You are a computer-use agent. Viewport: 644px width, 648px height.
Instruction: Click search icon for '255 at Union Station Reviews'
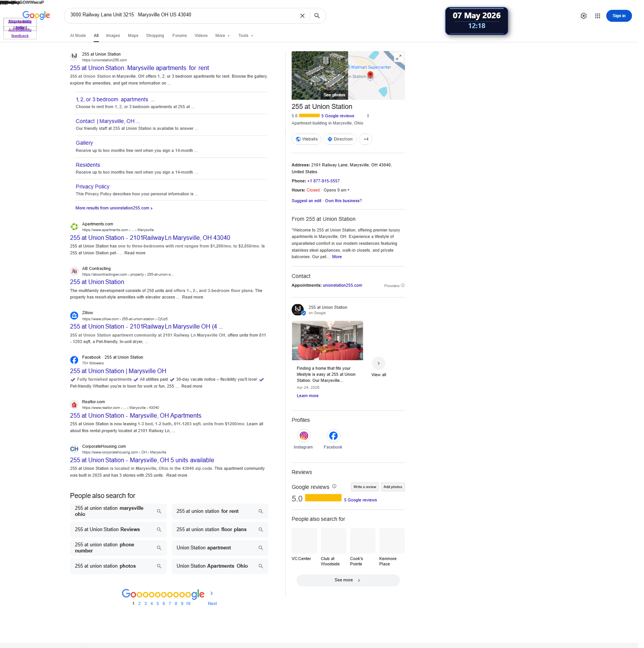click(x=159, y=530)
